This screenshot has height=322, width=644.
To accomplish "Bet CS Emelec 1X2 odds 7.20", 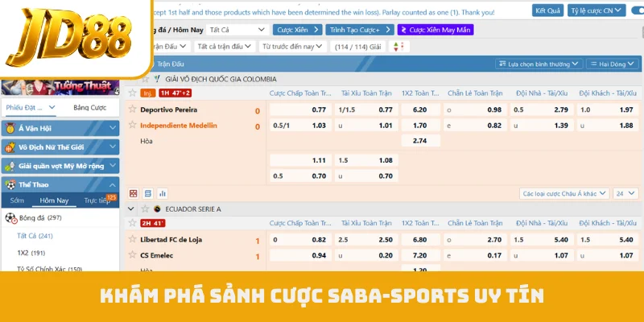I will pyautogui.click(x=420, y=255).
